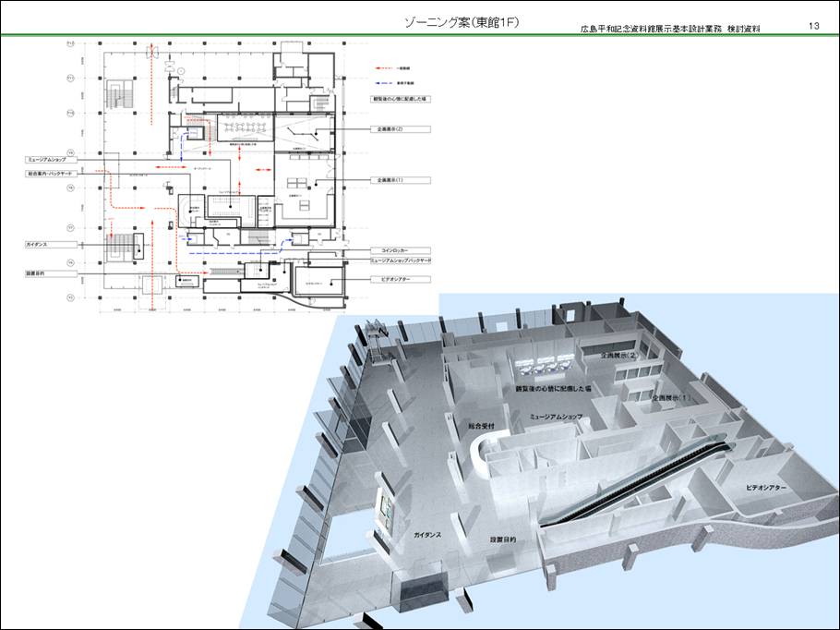Click boxed '企画展示(1)' callout beside floor plan
Image resolution: width=840 pixels, height=630 pixels.
point(401,180)
